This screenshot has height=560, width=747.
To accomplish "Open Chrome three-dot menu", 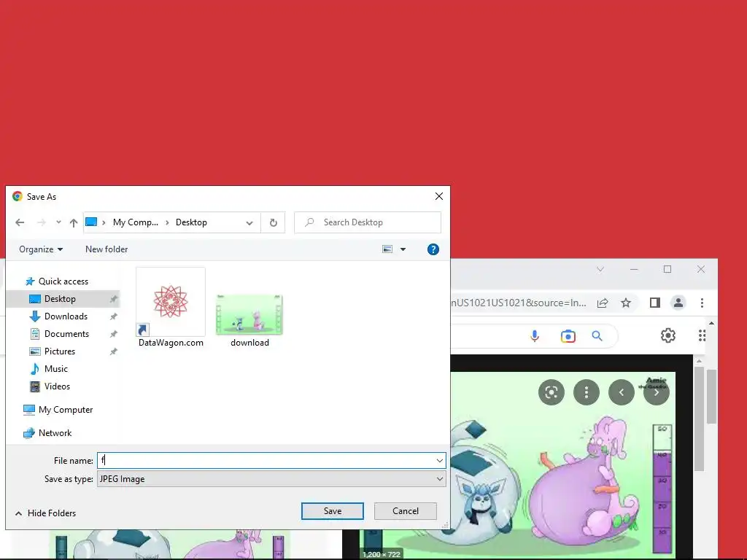I will tap(702, 303).
